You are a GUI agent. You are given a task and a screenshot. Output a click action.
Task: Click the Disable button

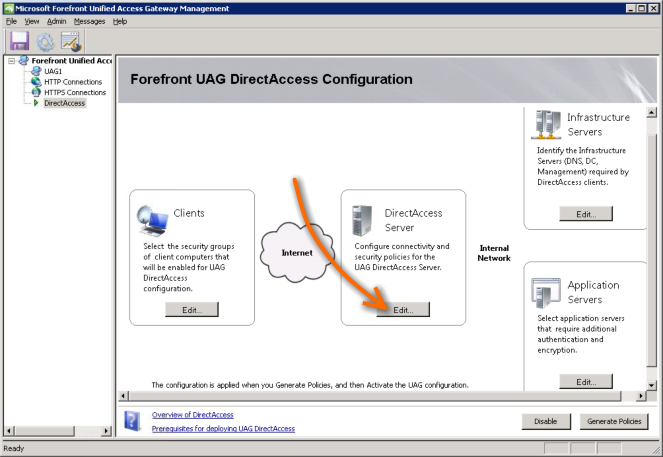click(x=546, y=421)
